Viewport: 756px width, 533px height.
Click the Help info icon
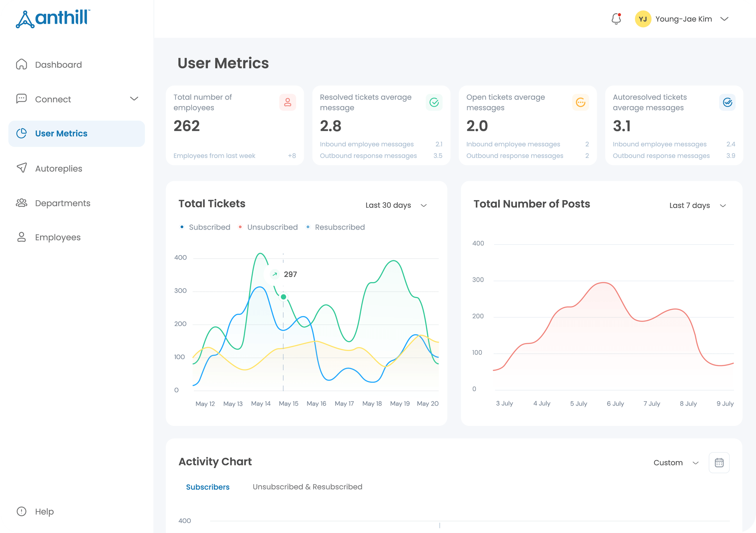[22, 511]
